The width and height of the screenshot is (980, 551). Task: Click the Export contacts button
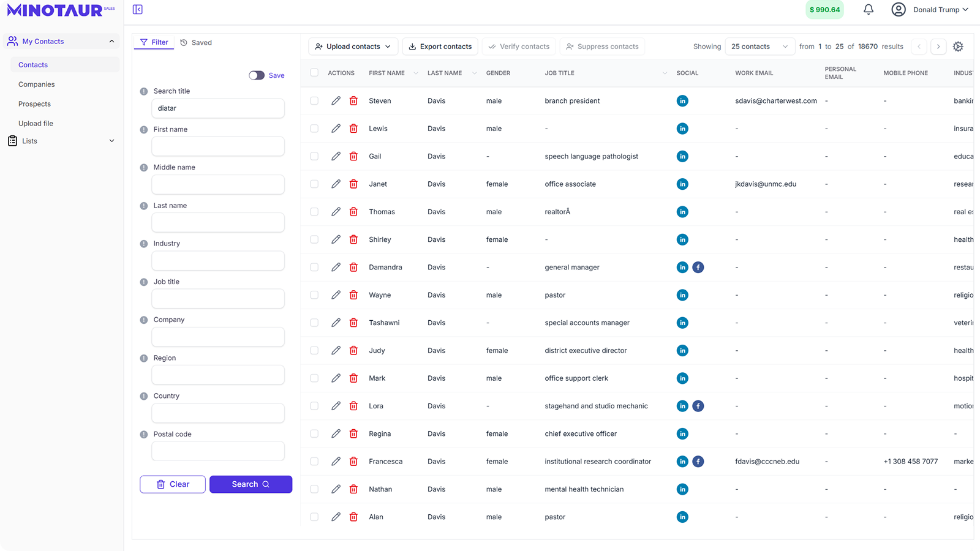[x=440, y=47]
